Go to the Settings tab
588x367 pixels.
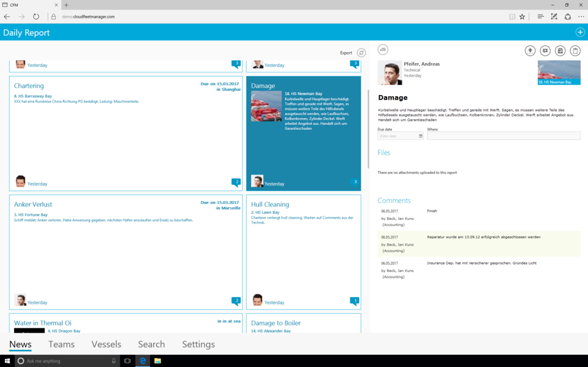point(198,344)
